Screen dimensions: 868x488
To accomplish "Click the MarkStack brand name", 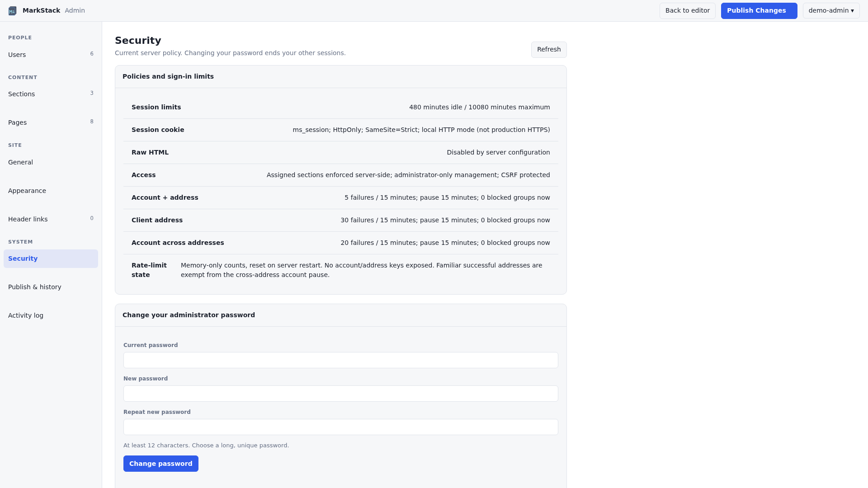I will pyautogui.click(x=41, y=10).
